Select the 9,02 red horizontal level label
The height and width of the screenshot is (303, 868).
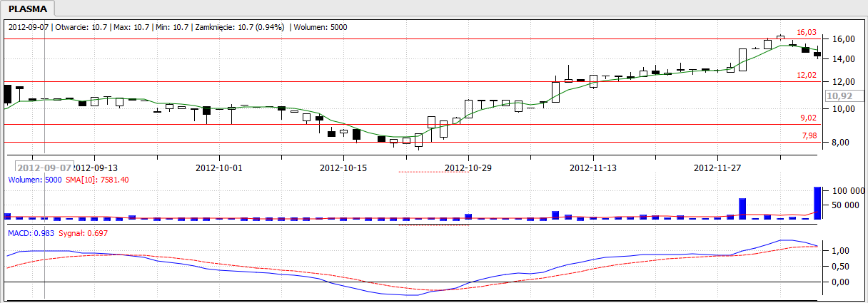pos(808,118)
